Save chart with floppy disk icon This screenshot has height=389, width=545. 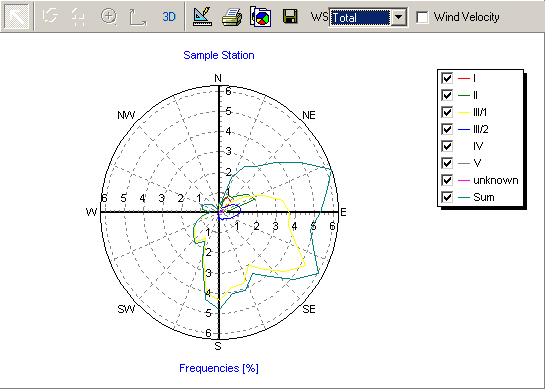pos(290,16)
